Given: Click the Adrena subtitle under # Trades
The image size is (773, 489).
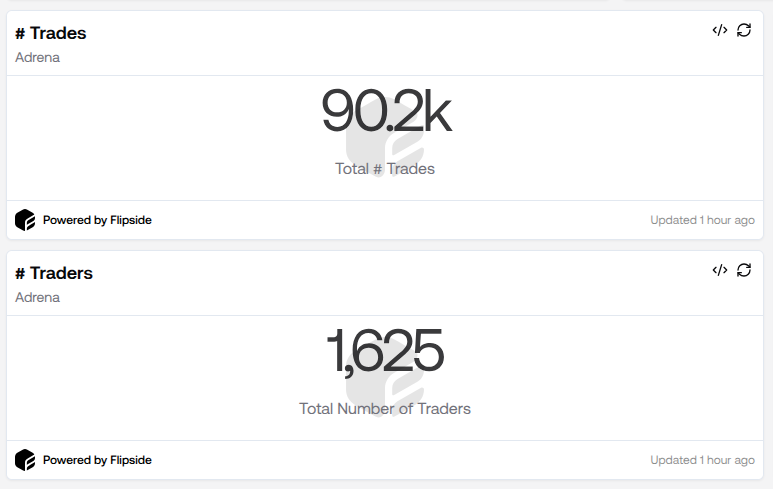Looking at the screenshot, I should [x=38, y=57].
